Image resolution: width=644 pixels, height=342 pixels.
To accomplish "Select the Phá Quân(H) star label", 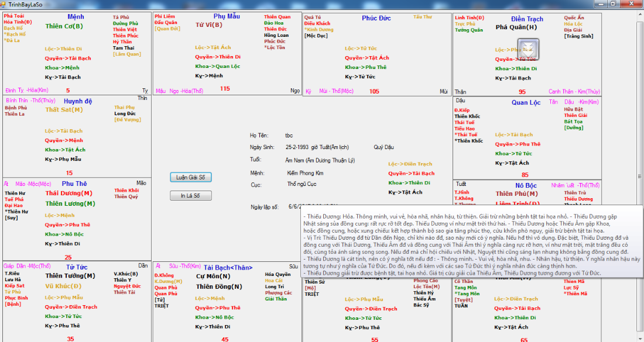I will pos(516,27).
